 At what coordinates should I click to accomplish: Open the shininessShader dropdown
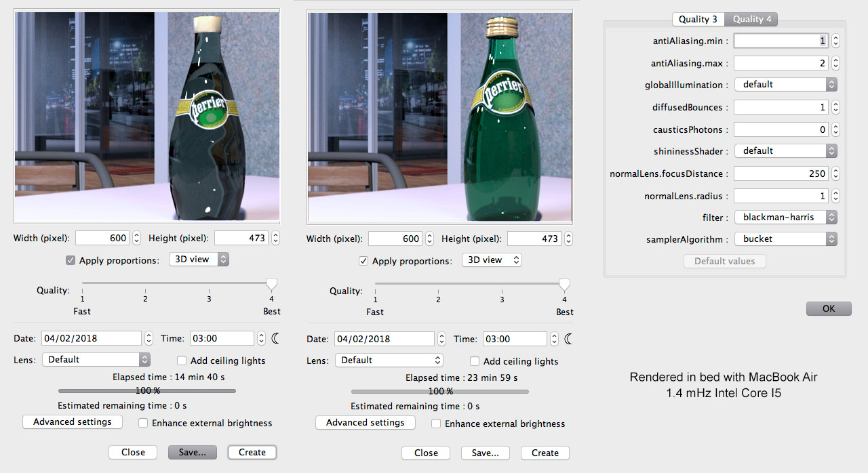(785, 151)
